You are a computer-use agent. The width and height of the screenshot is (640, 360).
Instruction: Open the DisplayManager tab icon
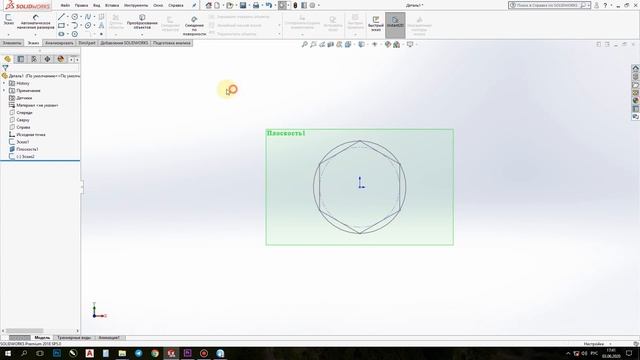tap(61, 59)
